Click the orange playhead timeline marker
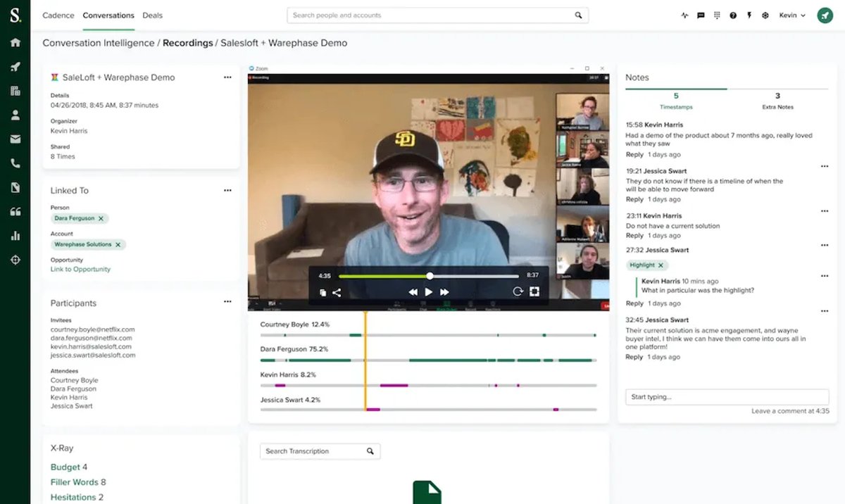This screenshot has width=845, height=504. click(365, 360)
